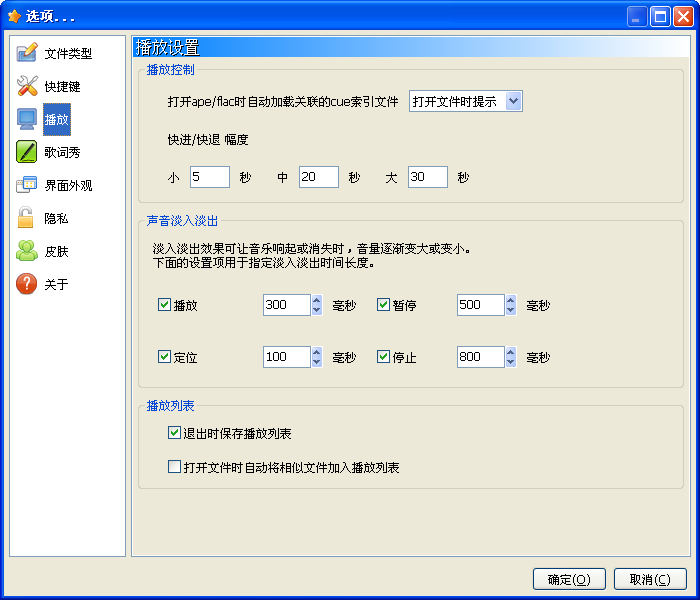Uncheck the 播放 fade-in checkbox
700x600 pixels.
[165, 305]
